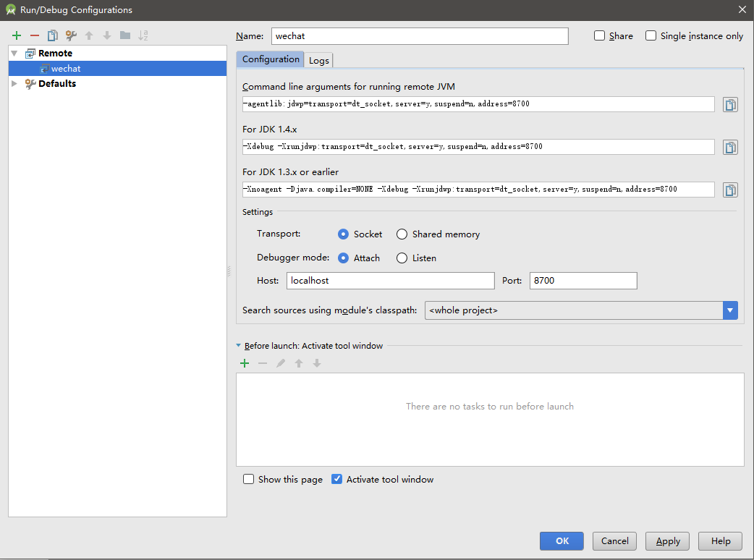Select Shared memory transport radio button
754x560 pixels.
click(x=402, y=234)
